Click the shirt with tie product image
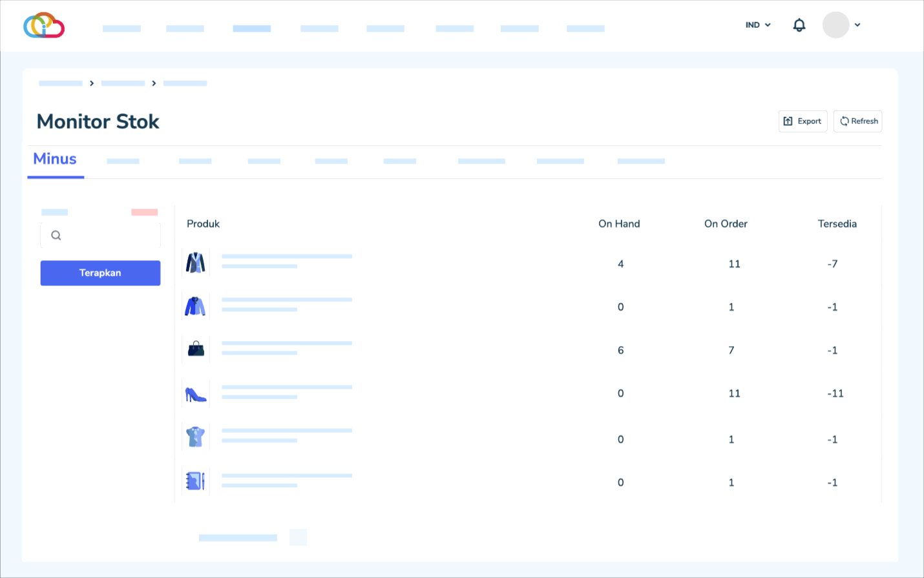Image resolution: width=924 pixels, height=578 pixels. click(x=196, y=437)
